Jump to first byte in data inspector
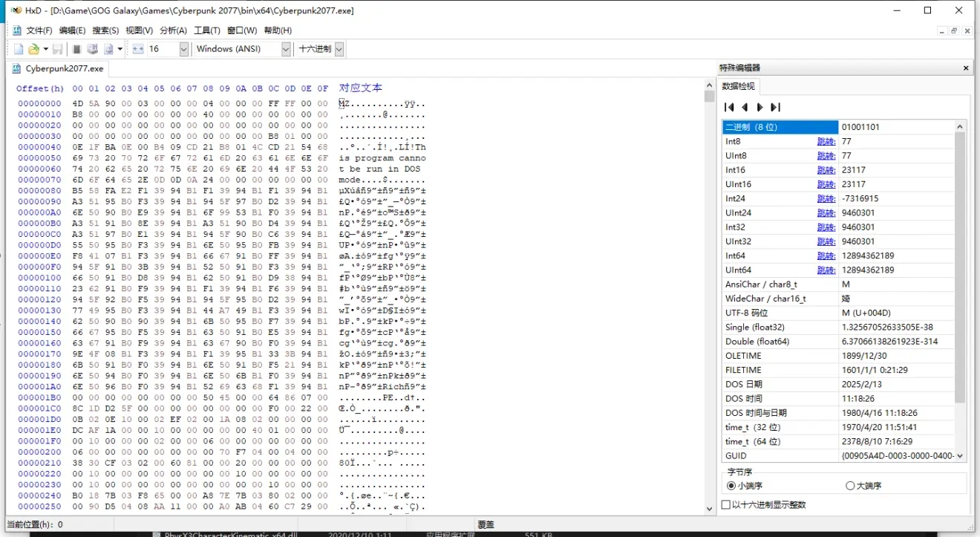Viewport: 980px width, 537px height. 729,107
